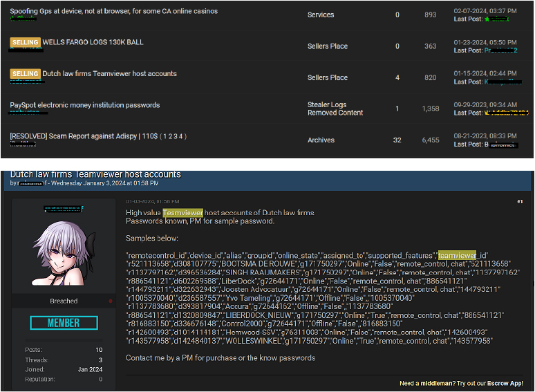Open 'Dutch law firms Teamviewer host accounts' thread
This screenshot has width=535, height=392.
109,74
